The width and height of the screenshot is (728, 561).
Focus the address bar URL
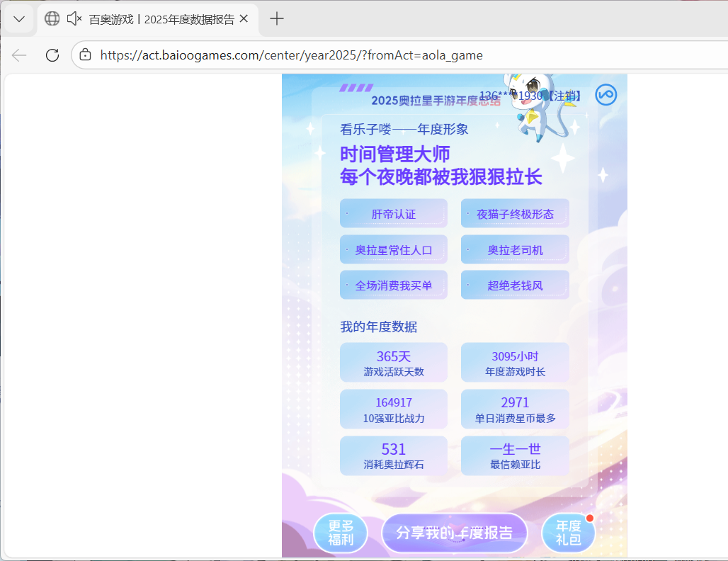pos(292,55)
